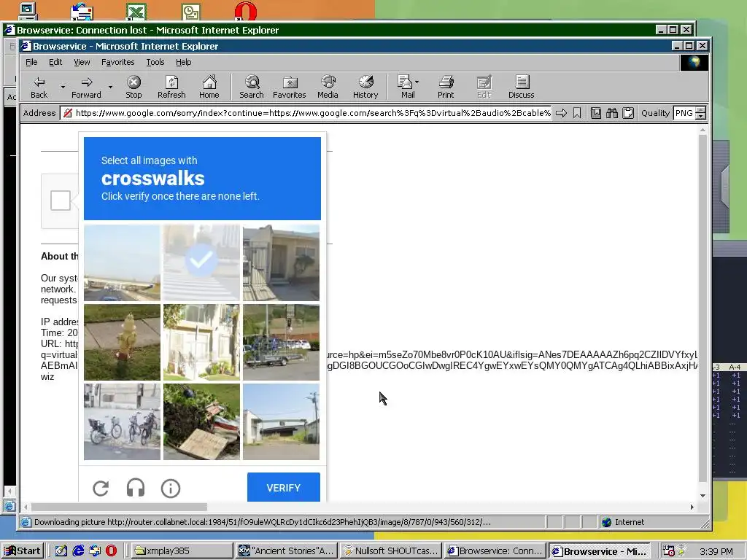Click the bookmark ribbon icon in address bar
The width and height of the screenshot is (747, 560).
pos(577,113)
